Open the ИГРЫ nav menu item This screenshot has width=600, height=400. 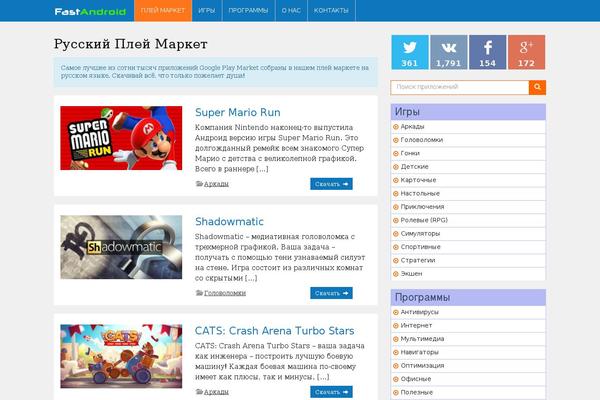click(x=207, y=11)
